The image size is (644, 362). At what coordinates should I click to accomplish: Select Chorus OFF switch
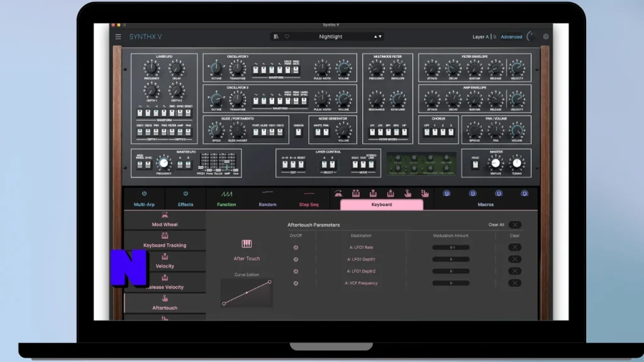tap(427, 132)
